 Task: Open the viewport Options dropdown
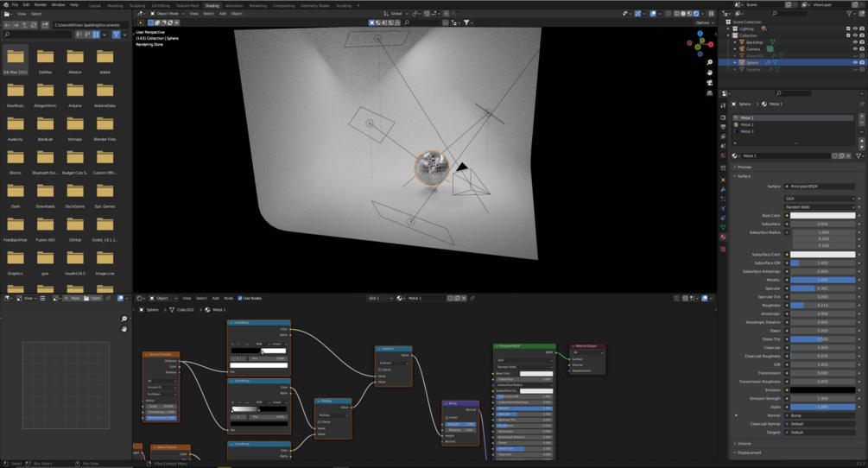[x=704, y=22]
